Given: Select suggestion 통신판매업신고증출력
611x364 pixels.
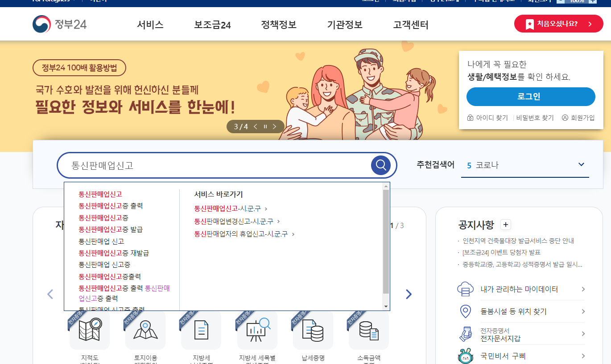Looking at the screenshot, I should 110,277.
